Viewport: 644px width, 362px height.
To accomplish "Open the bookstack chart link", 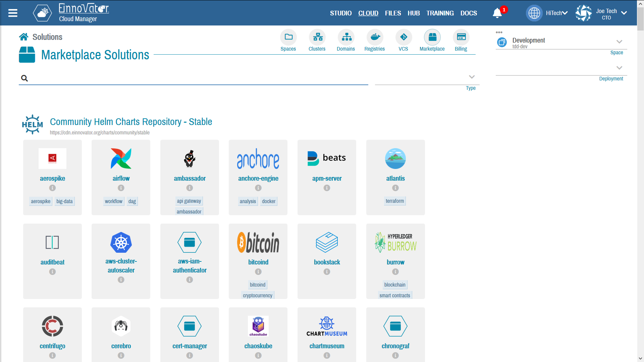I will coord(327,262).
